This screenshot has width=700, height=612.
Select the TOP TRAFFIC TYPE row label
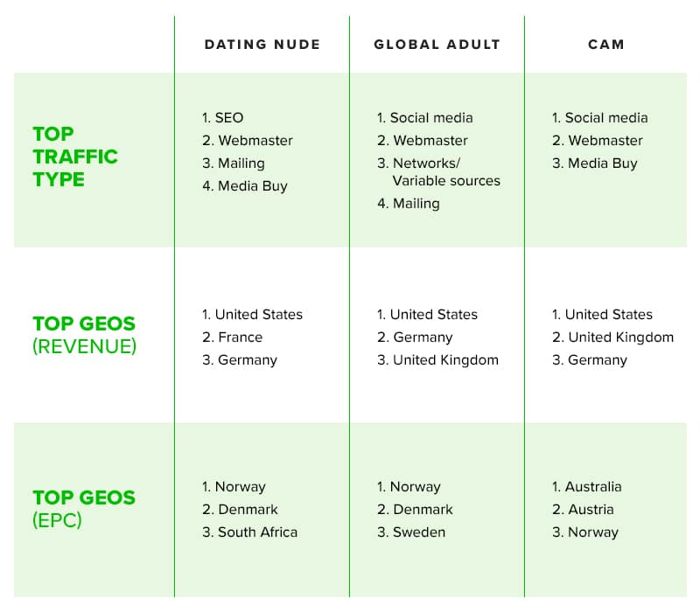point(75,156)
